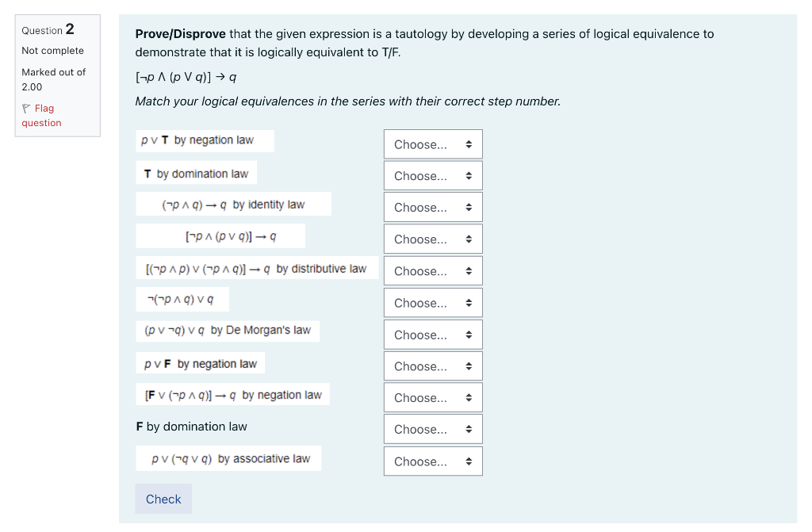Open dropdown beside "p ∨ T by negation law"
This screenshot has height=532, width=812.
(x=432, y=144)
